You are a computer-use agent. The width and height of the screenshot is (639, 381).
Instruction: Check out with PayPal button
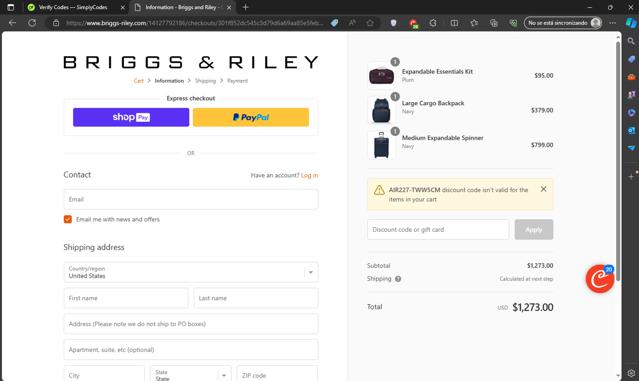pos(251,117)
